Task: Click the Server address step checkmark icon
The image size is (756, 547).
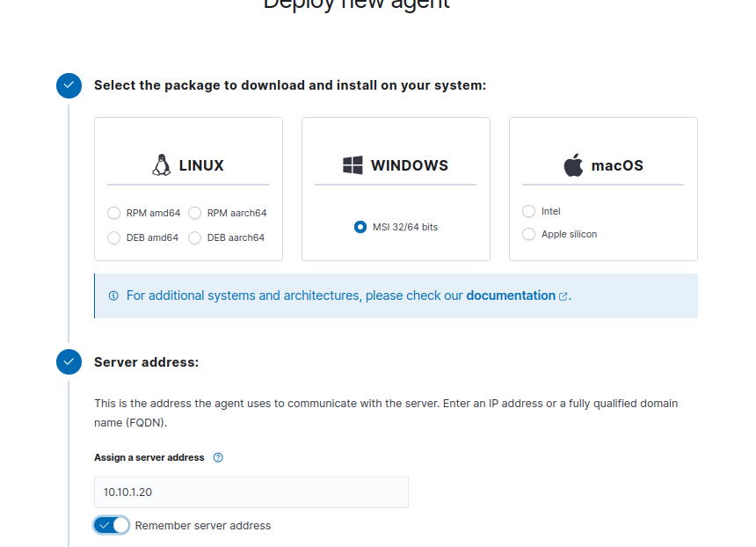Action: click(69, 361)
